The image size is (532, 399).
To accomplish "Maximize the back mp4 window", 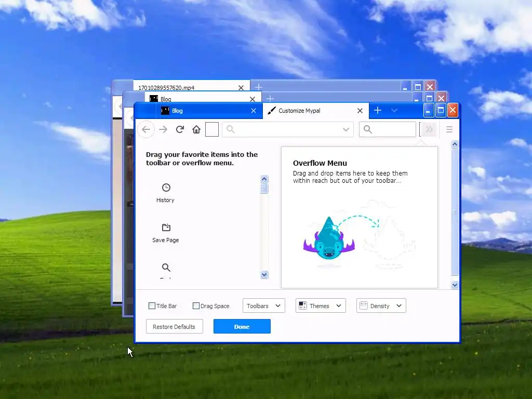I will 418,86.
